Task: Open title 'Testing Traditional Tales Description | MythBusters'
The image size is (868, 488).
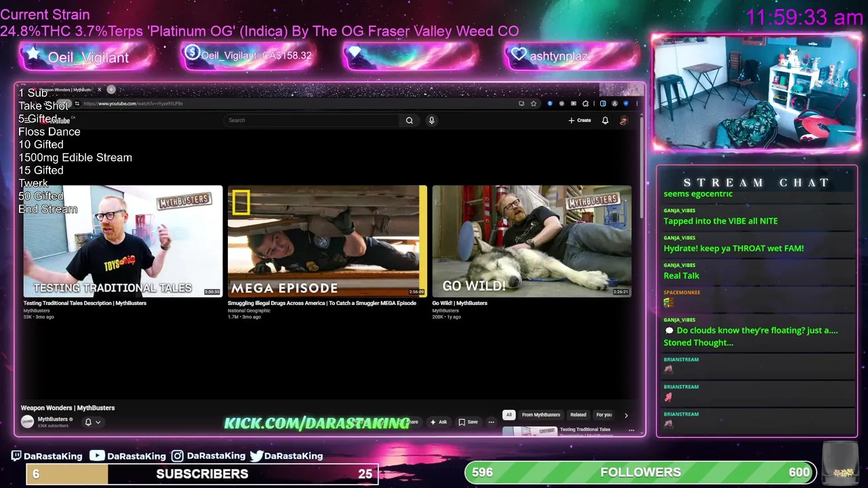Action: (85, 303)
